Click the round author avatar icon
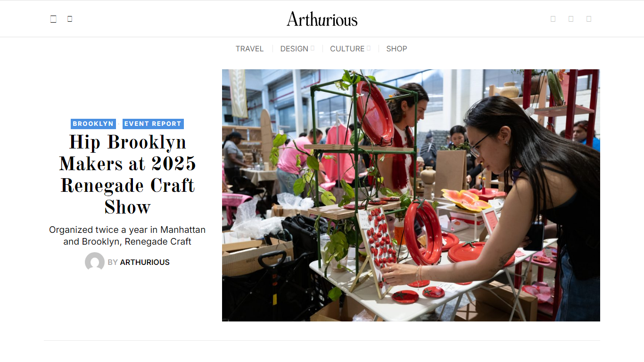The width and height of the screenshot is (644, 362). (x=95, y=262)
